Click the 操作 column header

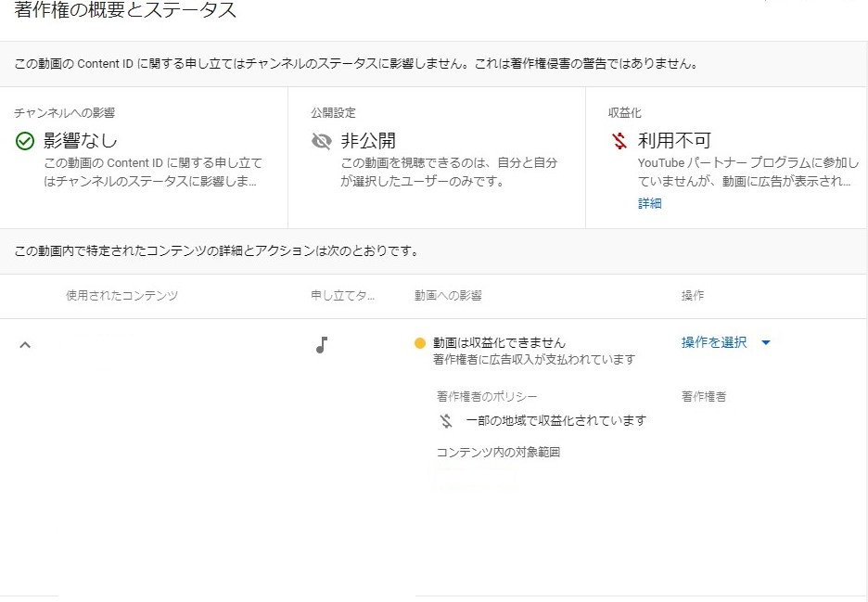693,296
